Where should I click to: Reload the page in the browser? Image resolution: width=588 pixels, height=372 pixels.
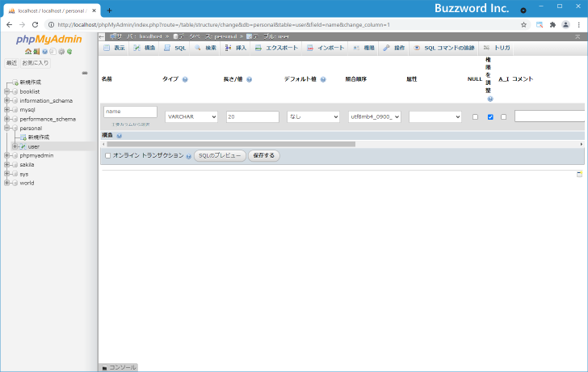click(36, 25)
